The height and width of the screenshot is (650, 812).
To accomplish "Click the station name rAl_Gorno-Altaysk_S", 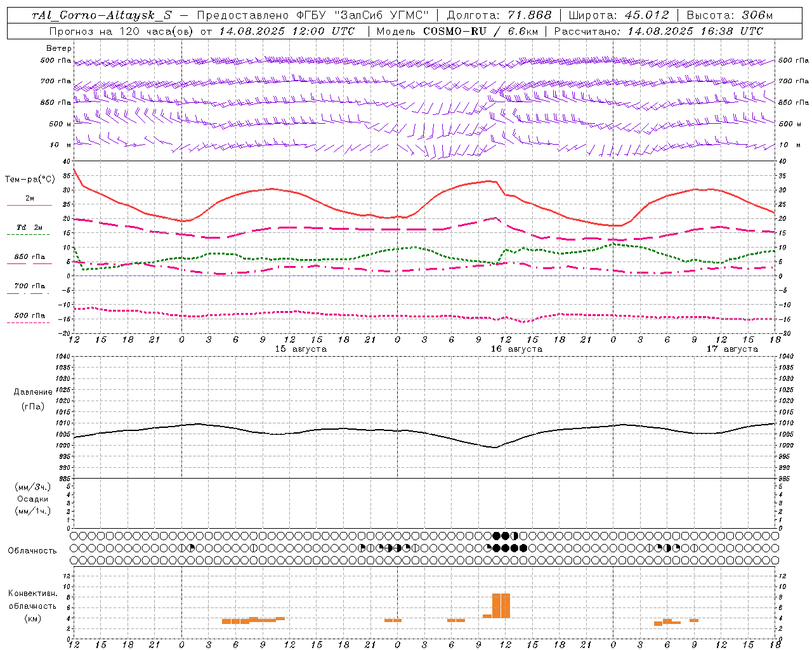I will click(x=101, y=15).
